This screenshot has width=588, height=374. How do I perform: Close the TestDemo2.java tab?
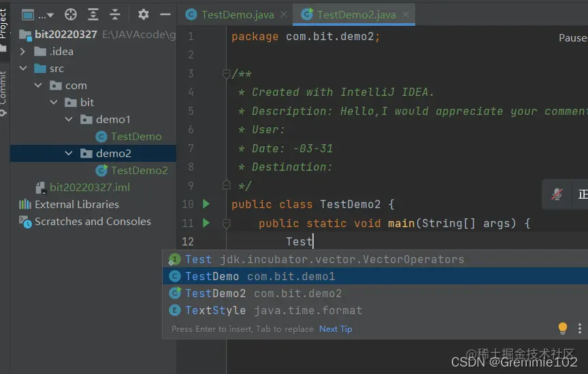406,14
